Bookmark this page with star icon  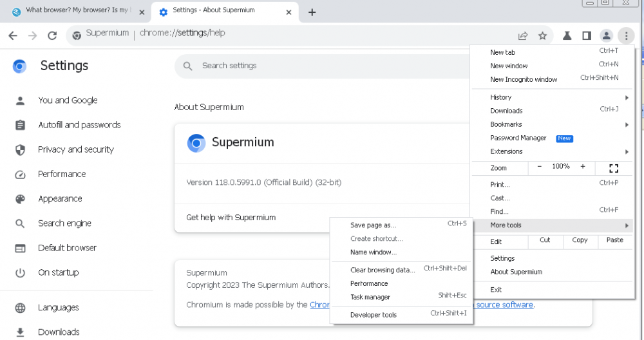pyautogui.click(x=542, y=36)
